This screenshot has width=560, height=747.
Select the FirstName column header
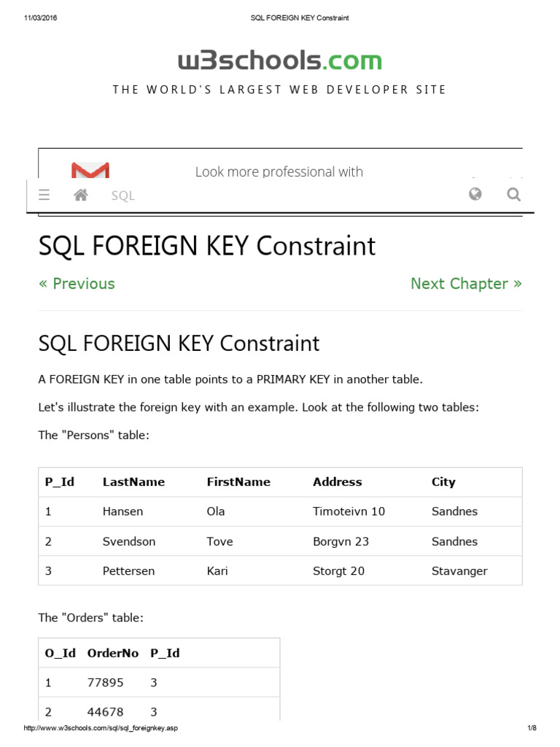coord(238,482)
